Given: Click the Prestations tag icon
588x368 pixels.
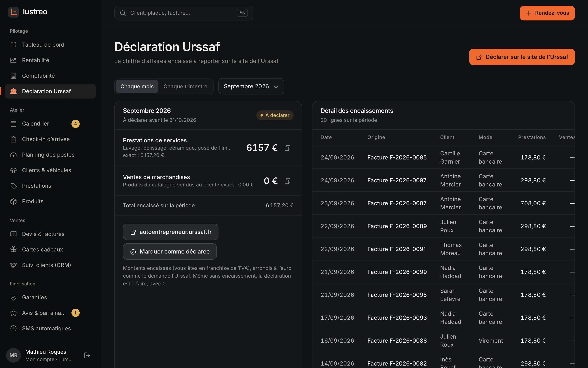Looking at the screenshot, I should pyautogui.click(x=13, y=186).
